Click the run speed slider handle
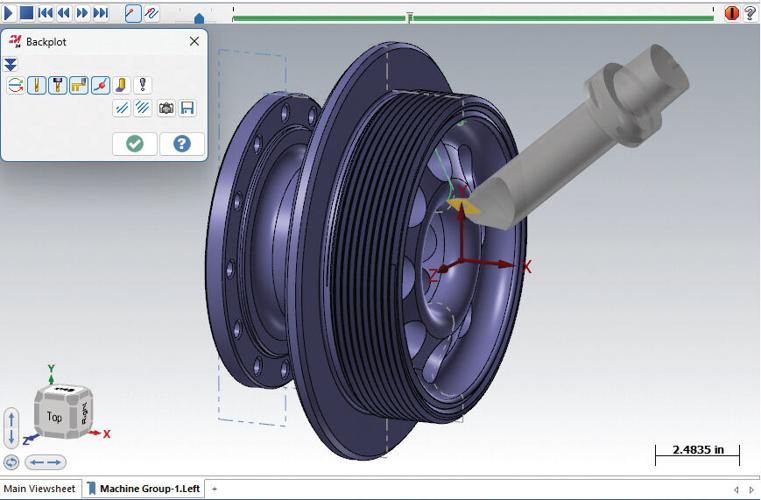761x500 pixels. click(199, 17)
